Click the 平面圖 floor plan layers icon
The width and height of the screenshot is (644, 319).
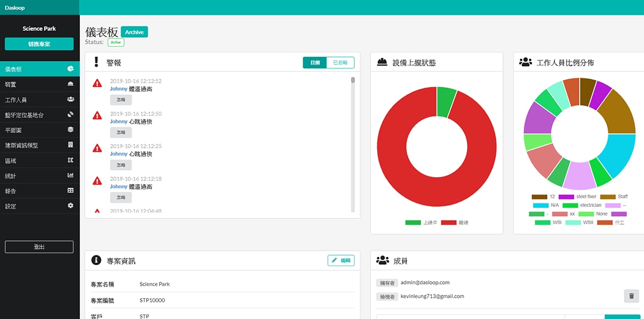pyautogui.click(x=70, y=130)
